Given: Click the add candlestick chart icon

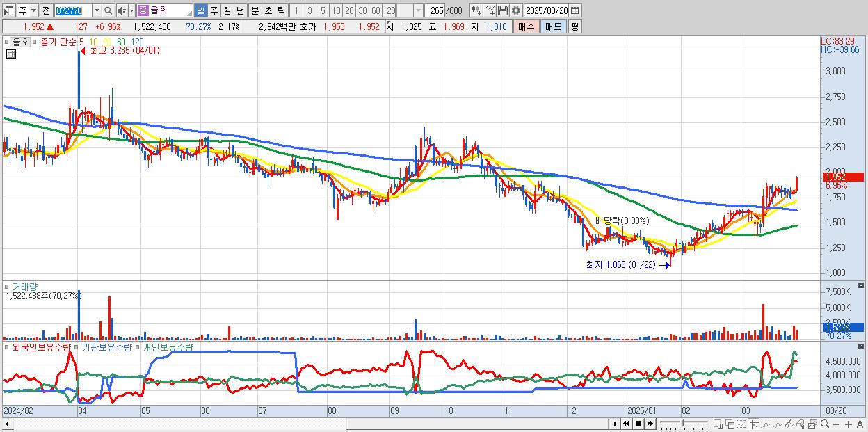Looking at the screenshot, I should (476, 10).
